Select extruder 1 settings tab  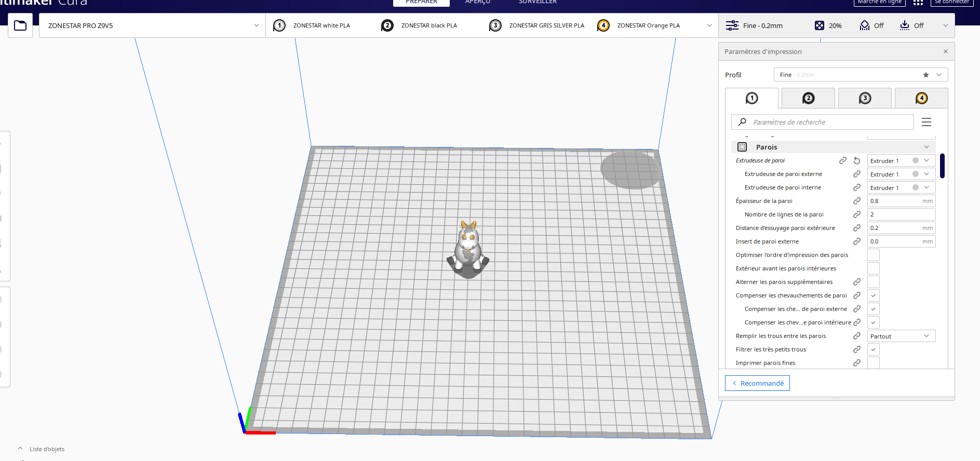(751, 98)
